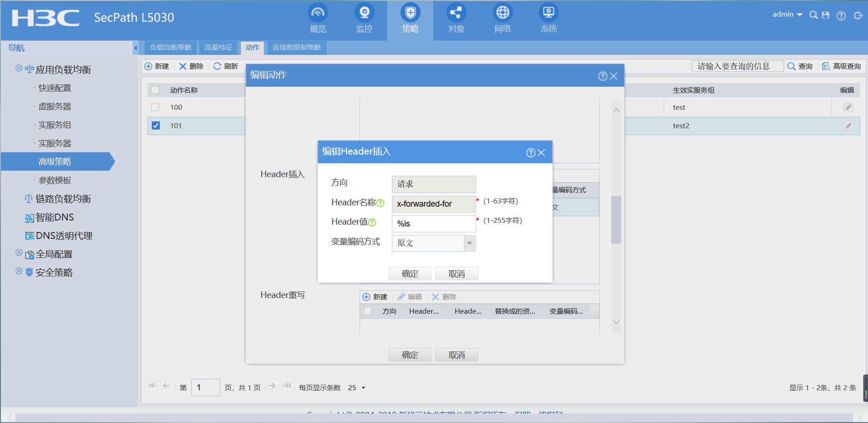Switch to the 连接数限制策略 tab
The image size is (868, 423).
click(297, 48)
